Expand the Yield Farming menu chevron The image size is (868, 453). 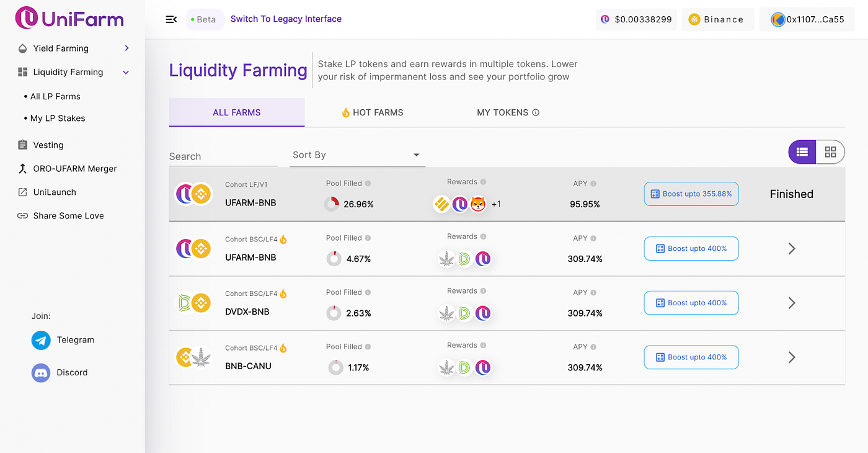pos(126,48)
